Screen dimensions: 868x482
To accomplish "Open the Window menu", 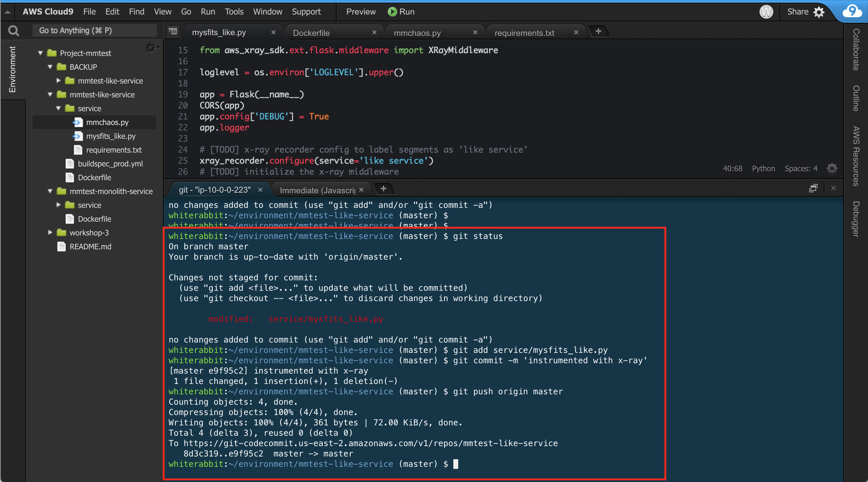I will 267,12.
